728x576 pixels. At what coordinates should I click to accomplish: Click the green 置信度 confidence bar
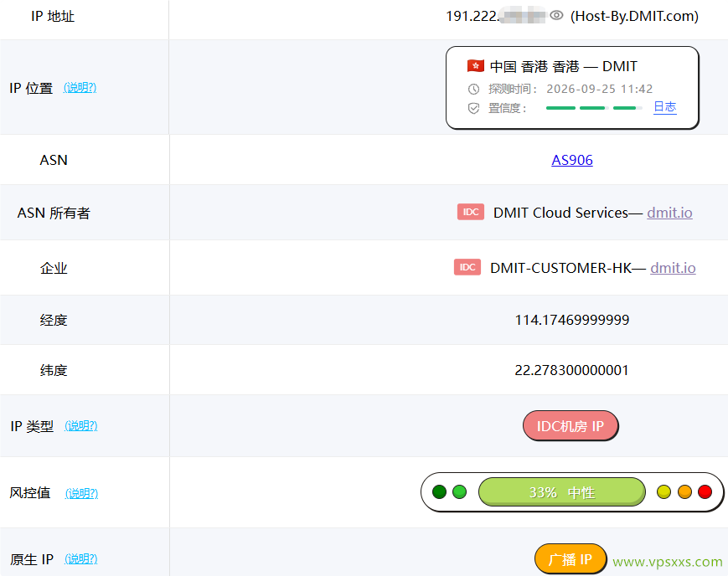coord(594,108)
